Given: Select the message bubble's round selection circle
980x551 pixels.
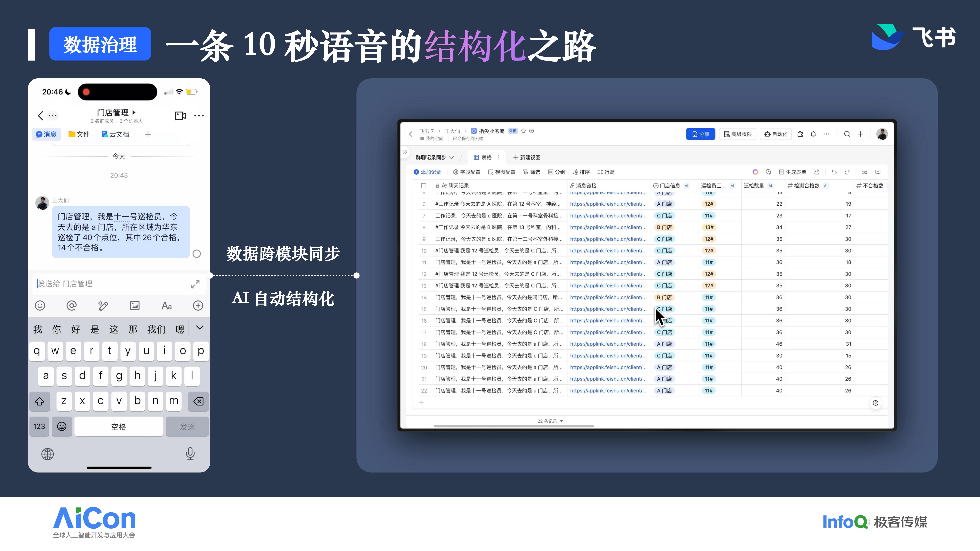Looking at the screenshot, I should click(x=197, y=254).
